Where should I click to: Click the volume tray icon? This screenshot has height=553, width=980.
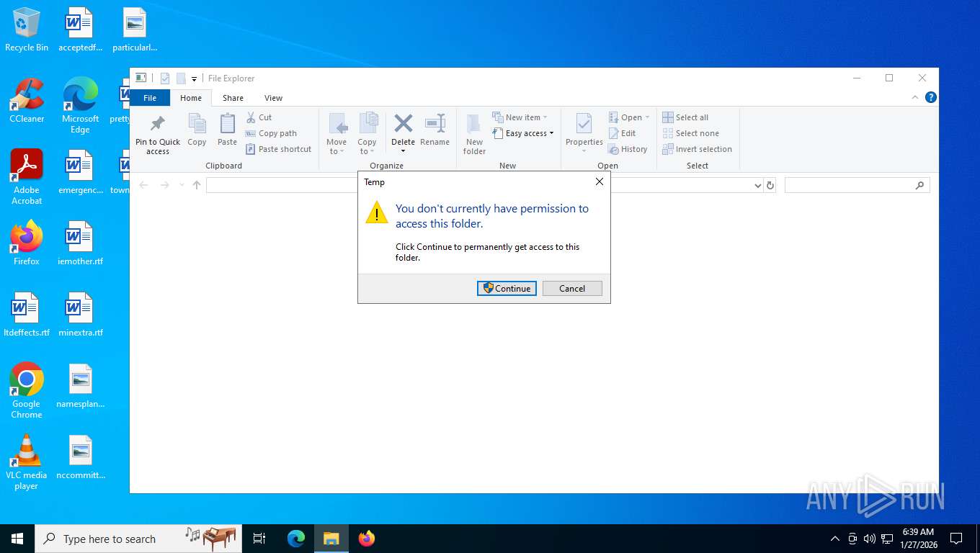point(870,539)
